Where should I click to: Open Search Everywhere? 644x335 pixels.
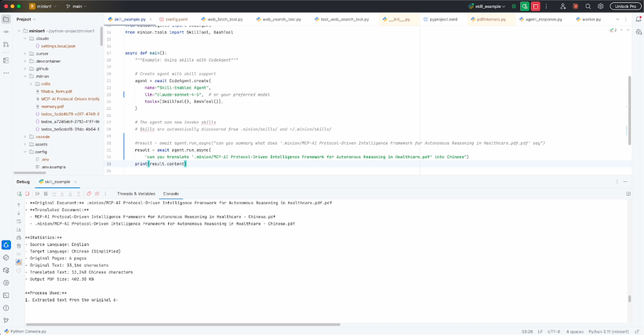point(588,6)
